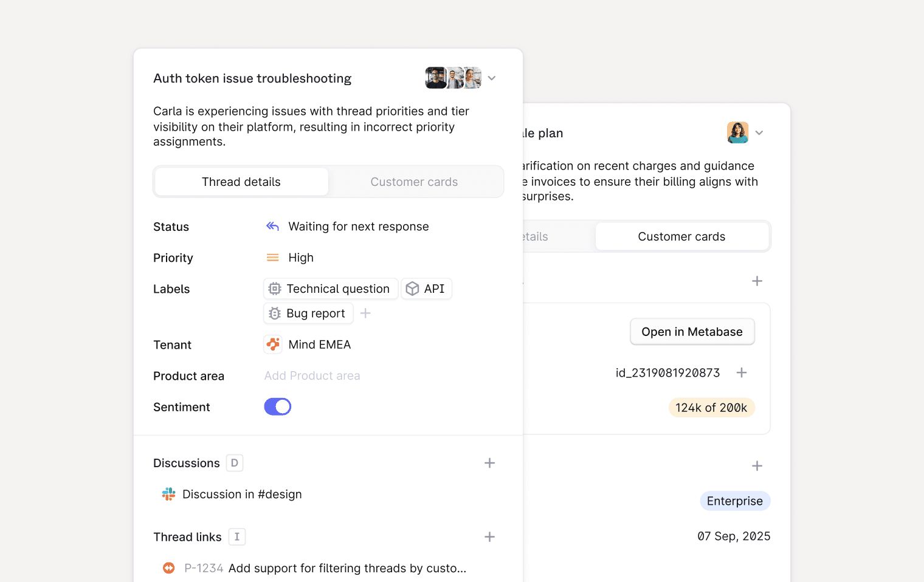Select the Technical question label chip

pos(331,289)
